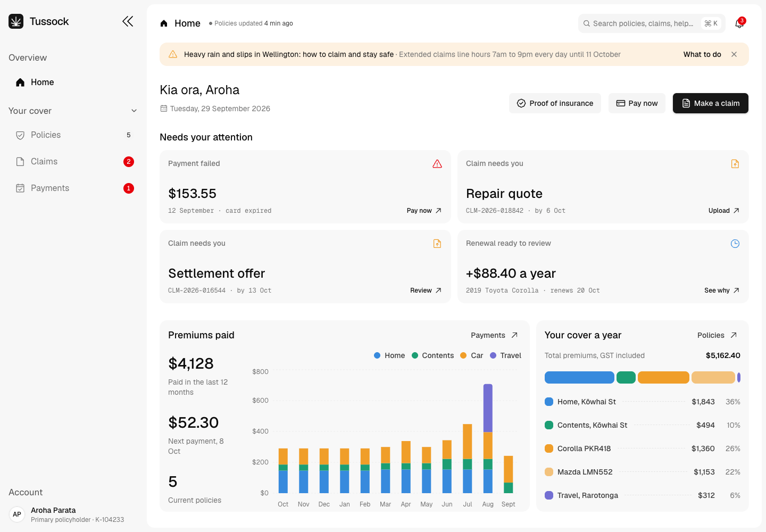Screen dimensions: 766x532
Task: Click the Pay now button in the header
Action: point(637,103)
